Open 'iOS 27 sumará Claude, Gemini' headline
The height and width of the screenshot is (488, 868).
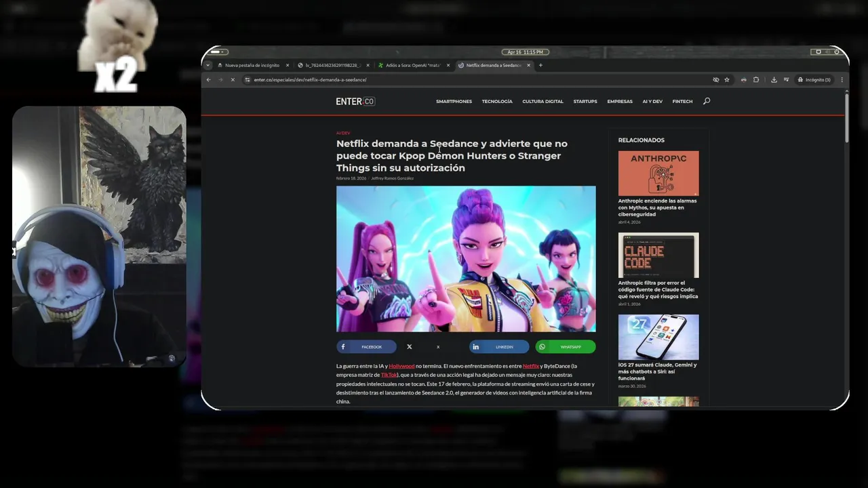[x=657, y=371]
